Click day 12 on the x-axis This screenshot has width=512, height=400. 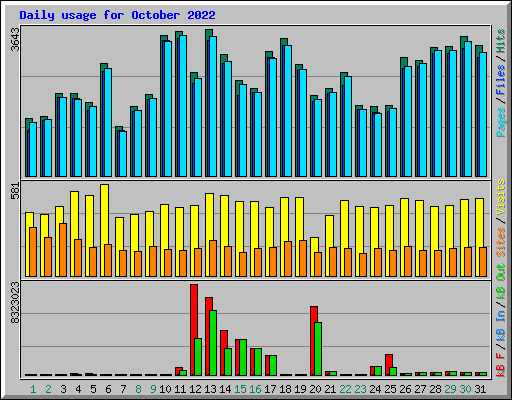tap(195, 389)
